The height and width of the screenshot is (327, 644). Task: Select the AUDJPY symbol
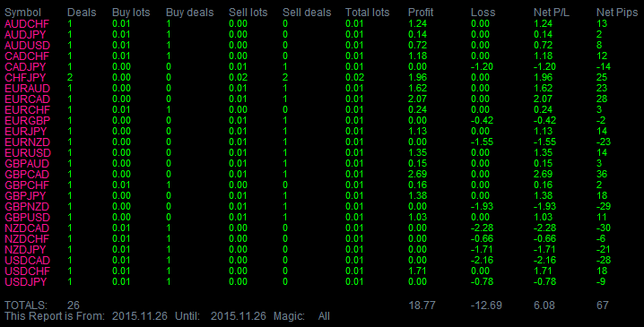(x=25, y=34)
